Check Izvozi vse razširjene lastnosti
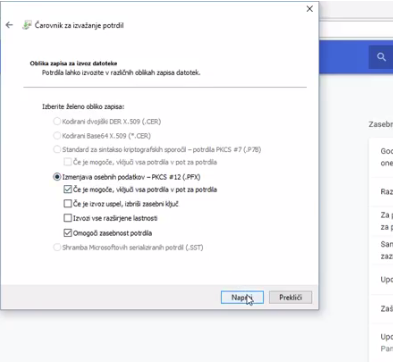Viewport: 393px width, 362px height. click(x=68, y=218)
